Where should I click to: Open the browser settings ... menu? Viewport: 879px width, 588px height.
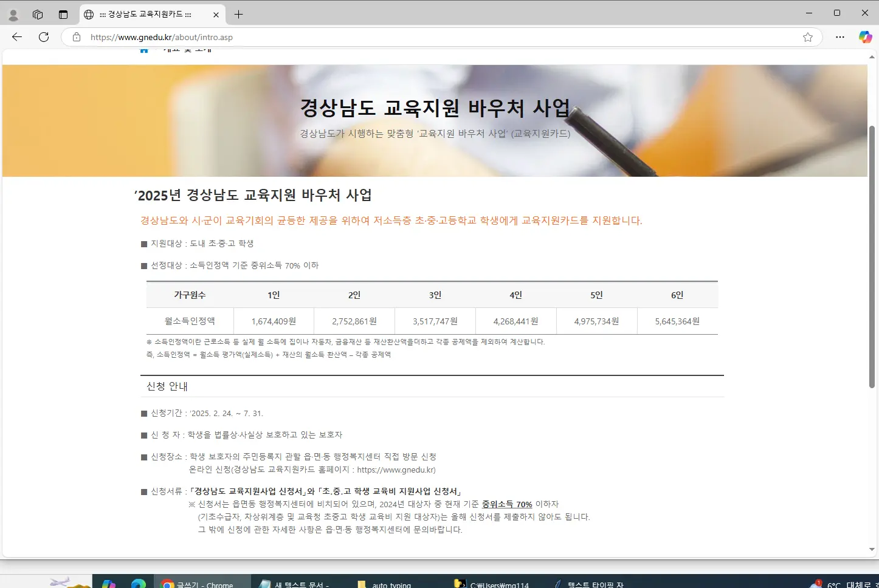pyautogui.click(x=840, y=37)
